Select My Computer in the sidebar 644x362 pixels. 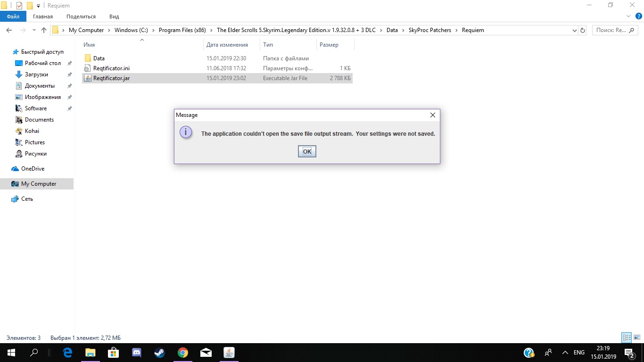(x=37, y=184)
